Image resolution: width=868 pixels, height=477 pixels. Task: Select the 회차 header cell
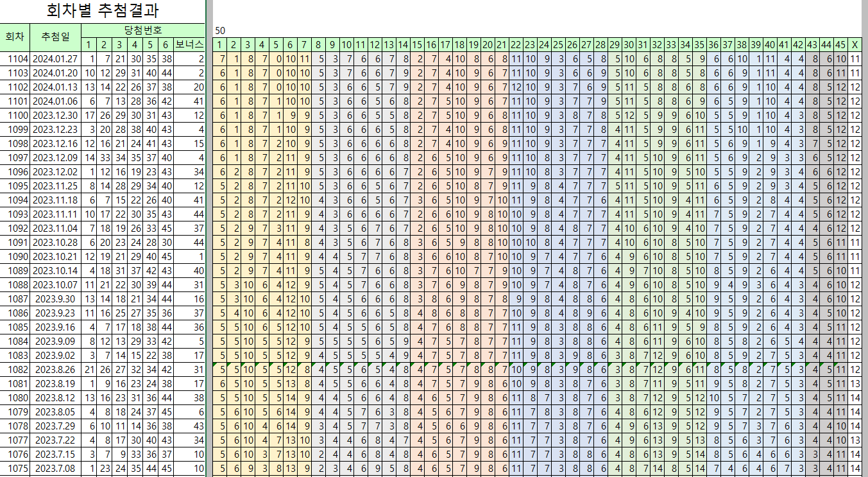pyautogui.click(x=14, y=37)
